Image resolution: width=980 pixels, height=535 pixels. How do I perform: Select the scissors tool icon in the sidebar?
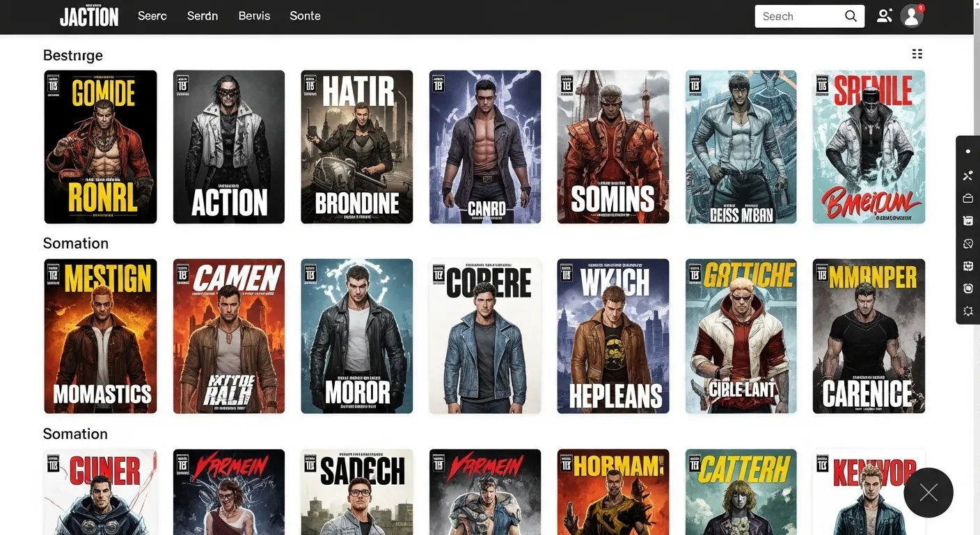pos(967,175)
